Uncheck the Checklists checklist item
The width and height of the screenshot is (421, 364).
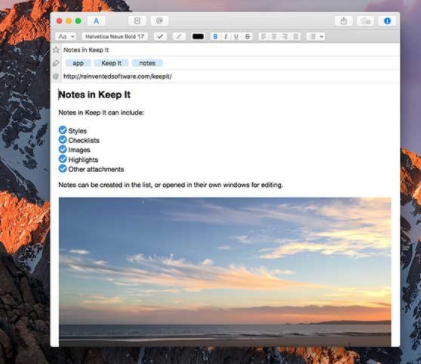tap(63, 140)
